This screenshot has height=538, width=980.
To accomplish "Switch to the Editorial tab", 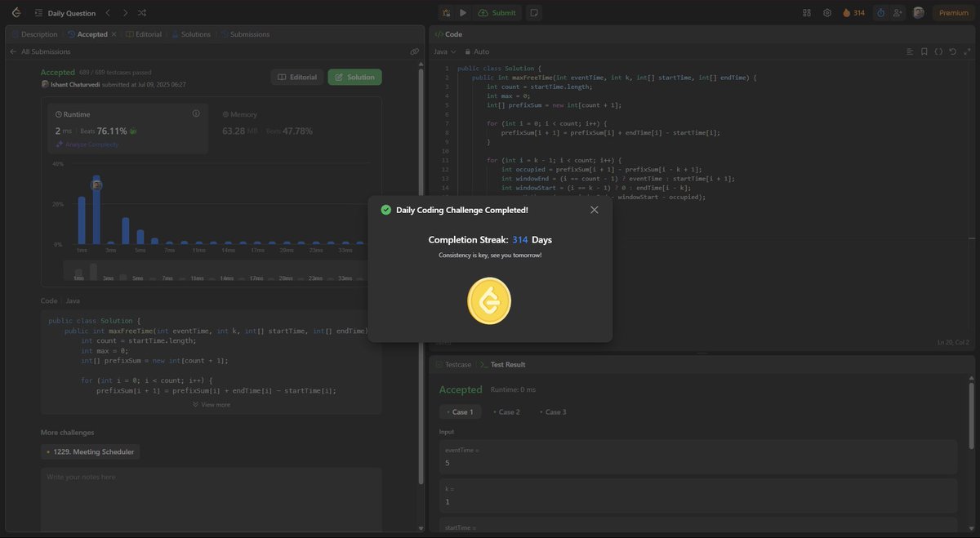I will (x=144, y=34).
